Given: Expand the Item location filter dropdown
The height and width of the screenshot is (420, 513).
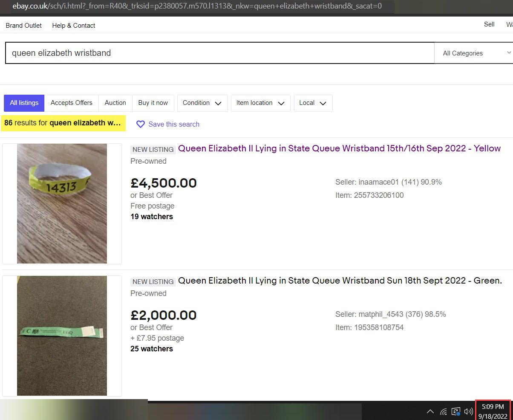Looking at the screenshot, I should 261,103.
